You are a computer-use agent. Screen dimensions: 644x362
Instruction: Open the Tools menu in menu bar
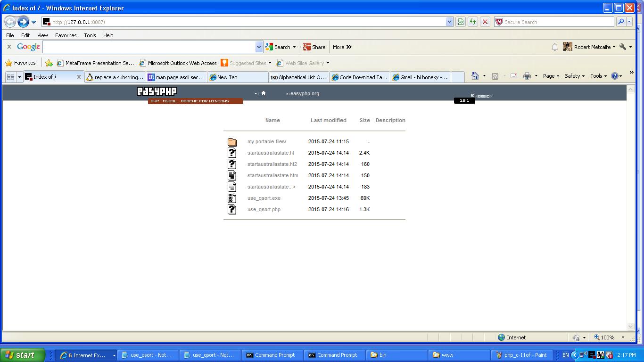[90, 35]
